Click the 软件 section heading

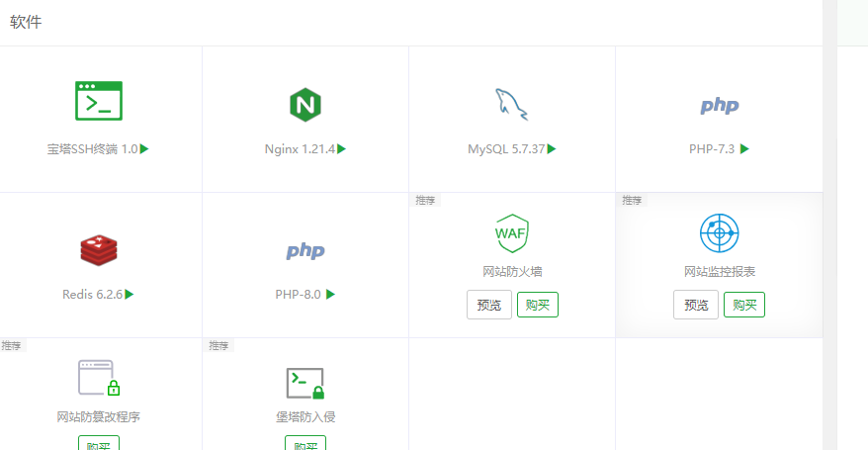coord(26,22)
